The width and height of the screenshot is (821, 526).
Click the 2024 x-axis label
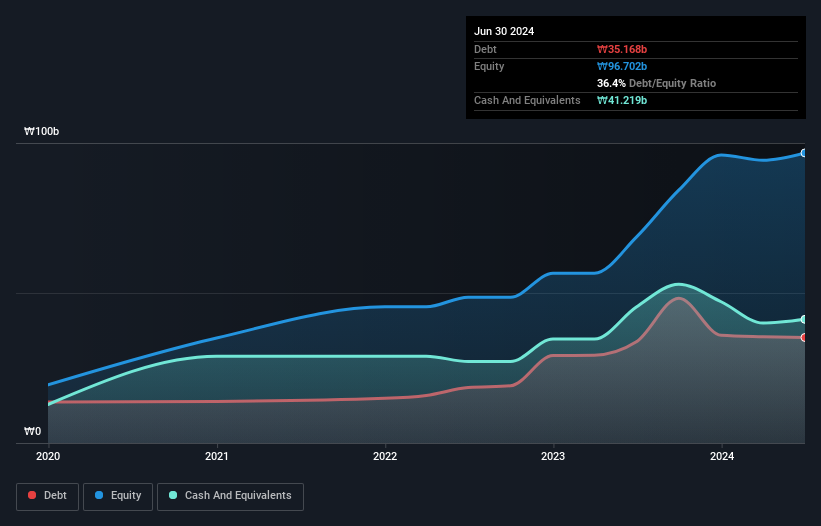722,456
